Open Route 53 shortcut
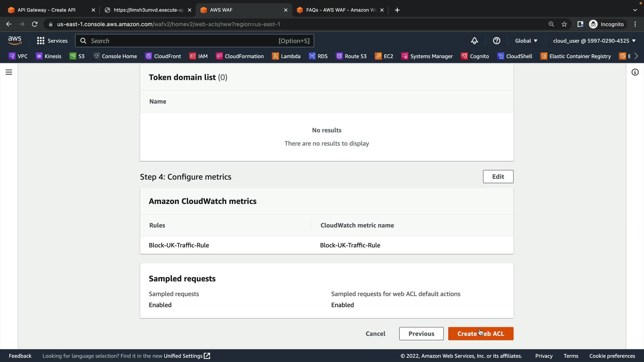644x362 pixels. tap(351, 56)
